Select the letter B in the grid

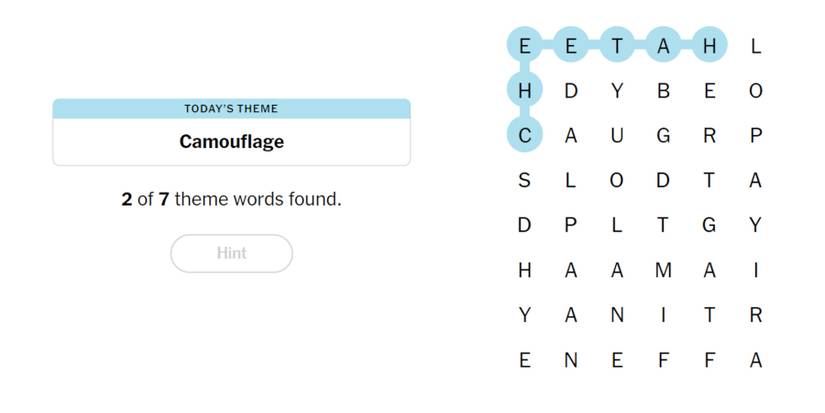click(x=663, y=91)
